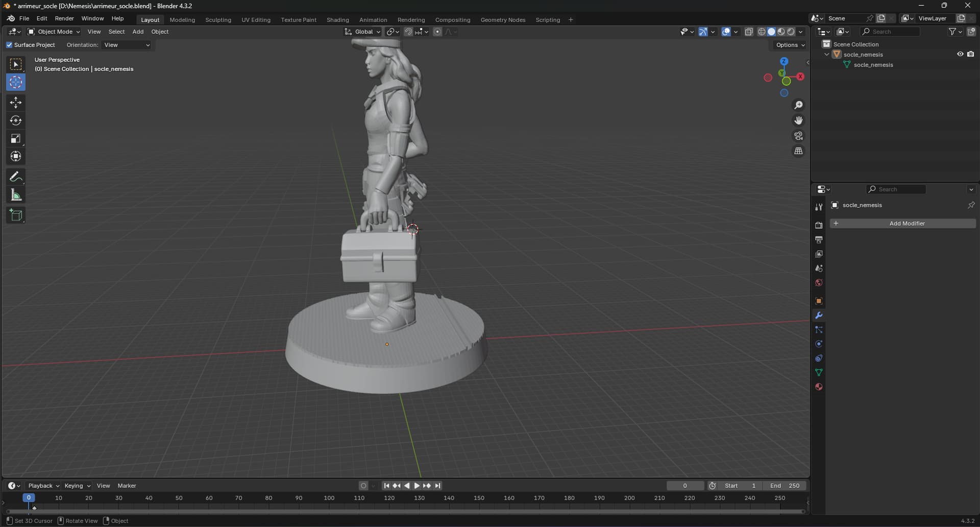
Task: Open the Render menu
Action: (64, 18)
